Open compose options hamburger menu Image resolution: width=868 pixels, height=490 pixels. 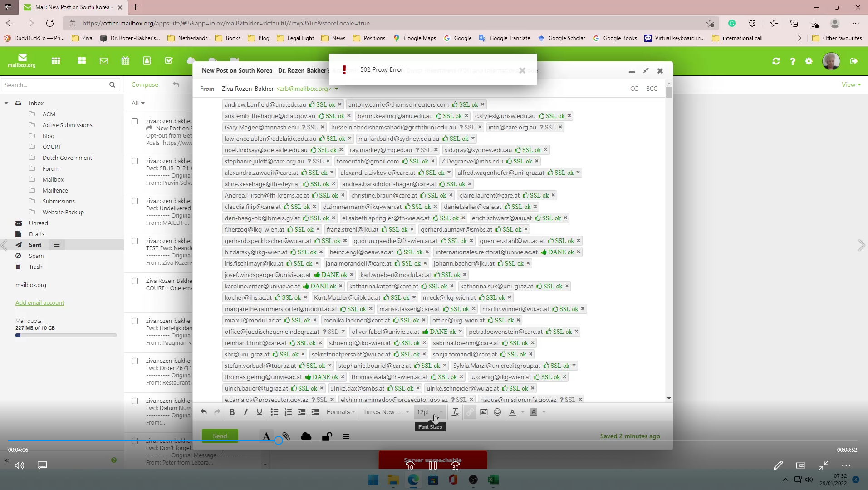pyautogui.click(x=346, y=436)
